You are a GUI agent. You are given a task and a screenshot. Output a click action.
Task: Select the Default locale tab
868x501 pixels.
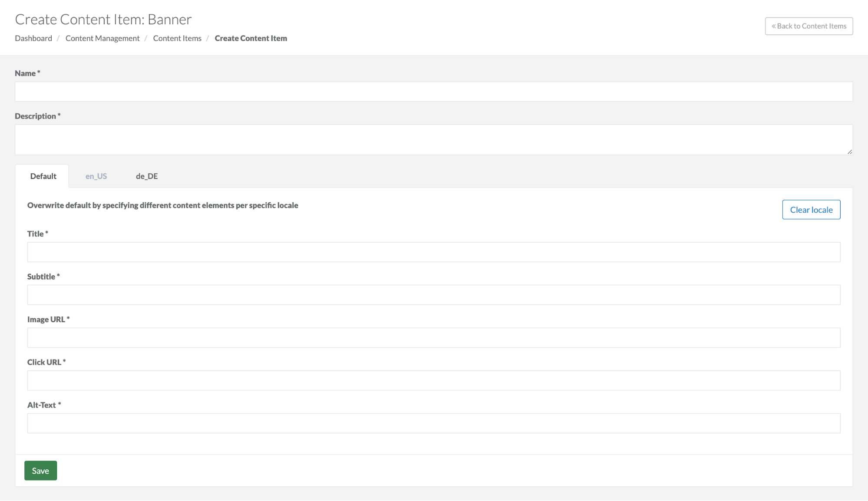tap(43, 176)
